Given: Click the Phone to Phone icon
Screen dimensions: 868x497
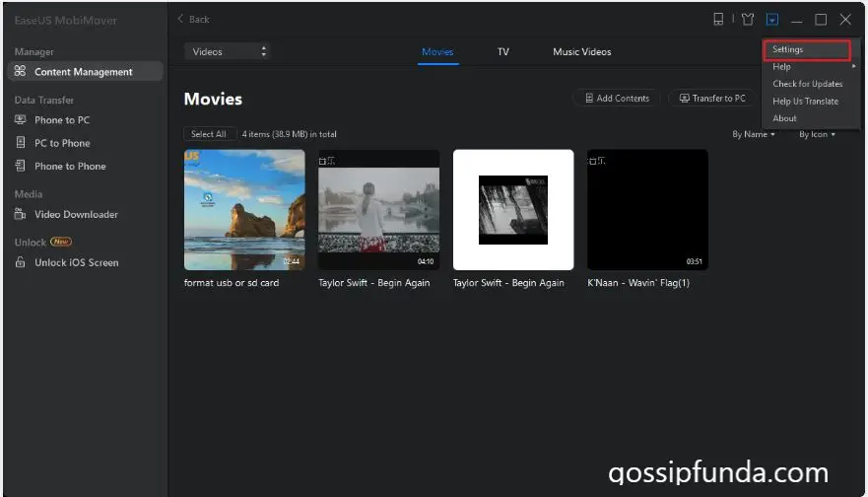Looking at the screenshot, I should click(21, 166).
